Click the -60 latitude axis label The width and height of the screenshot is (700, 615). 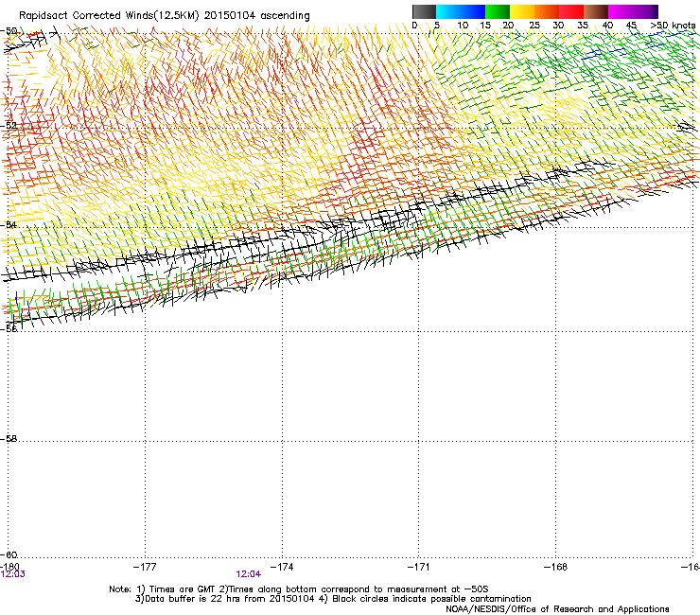pyautogui.click(x=9, y=554)
